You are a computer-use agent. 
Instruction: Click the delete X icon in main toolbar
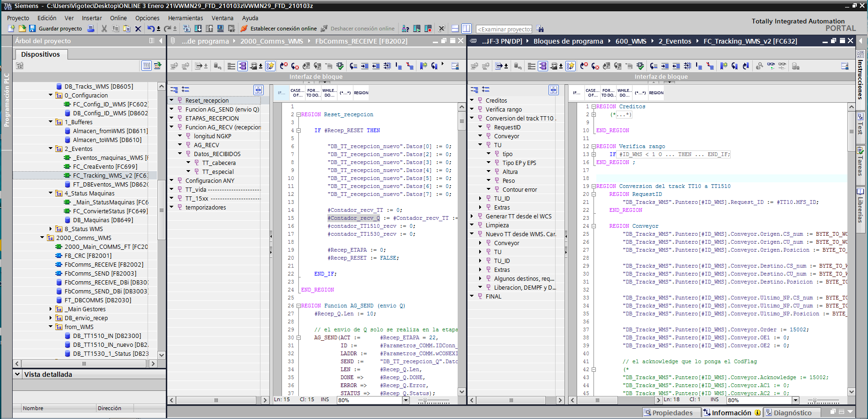[138, 29]
